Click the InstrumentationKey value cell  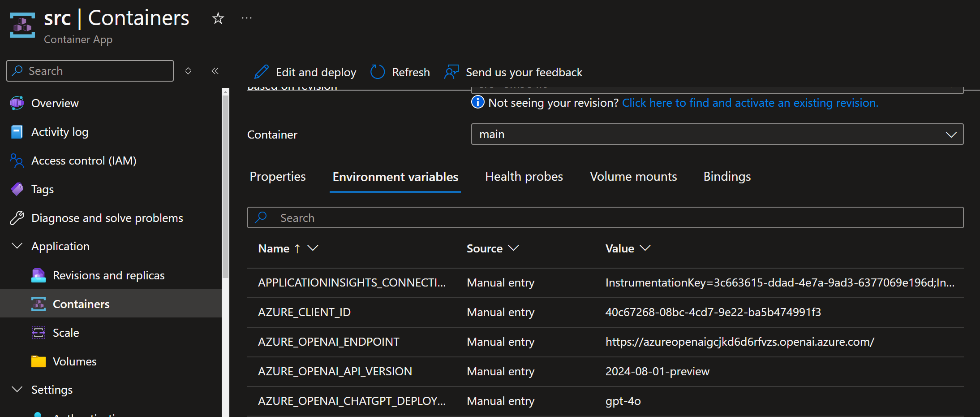click(780, 282)
